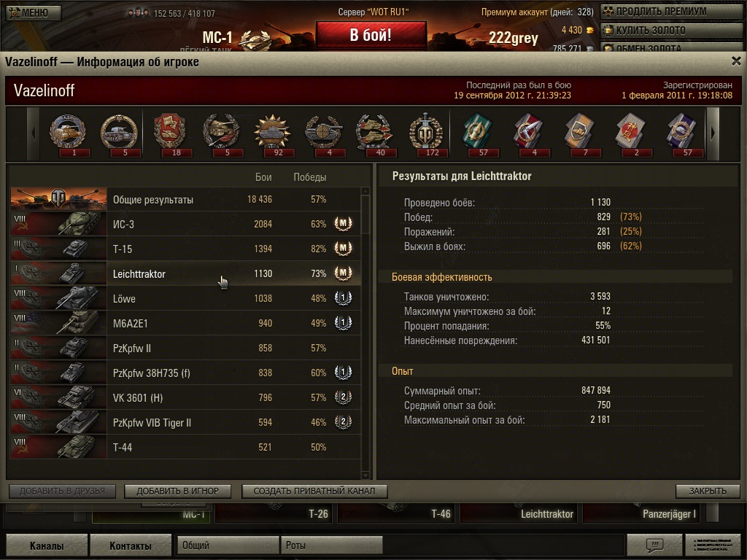The height and width of the screenshot is (560, 747).
Task: Select the achievement medal showing 172
Action: (425, 131)
